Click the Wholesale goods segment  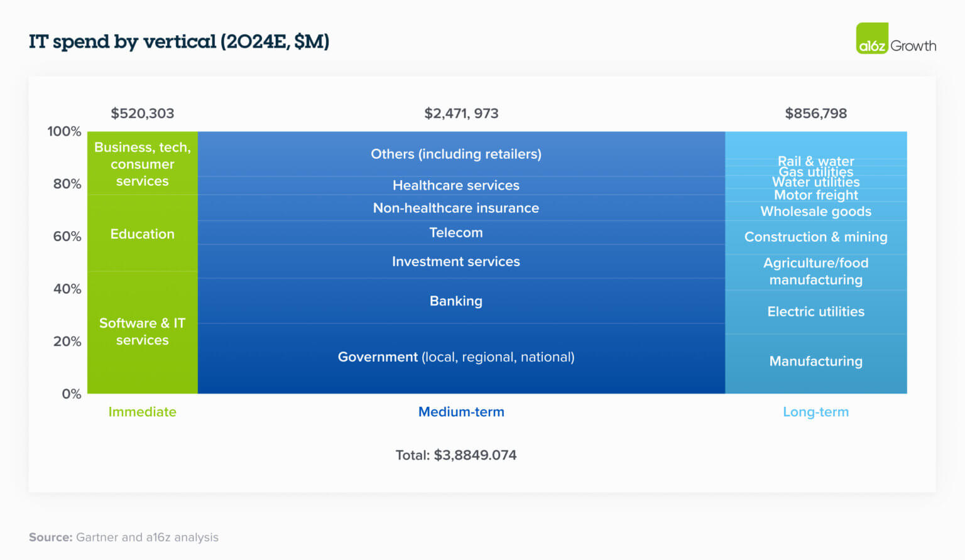click(816, 211)
